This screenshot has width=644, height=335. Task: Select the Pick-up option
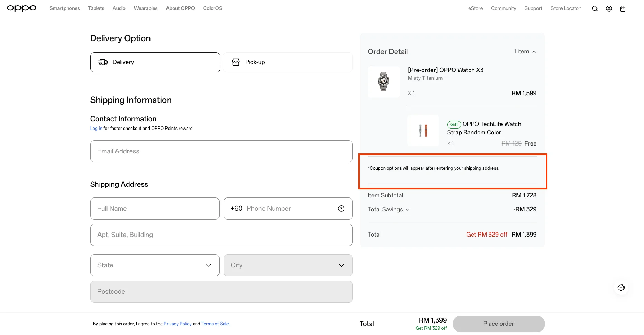point(287,62)
